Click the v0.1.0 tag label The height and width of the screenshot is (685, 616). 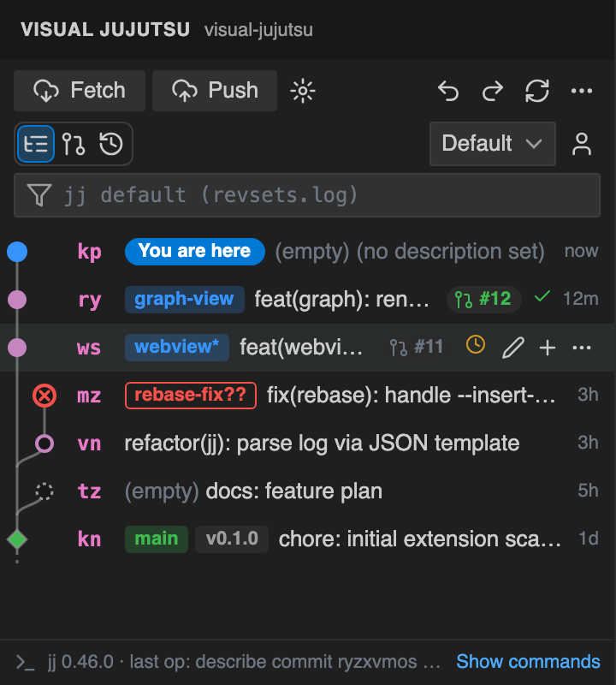point(232,539)
